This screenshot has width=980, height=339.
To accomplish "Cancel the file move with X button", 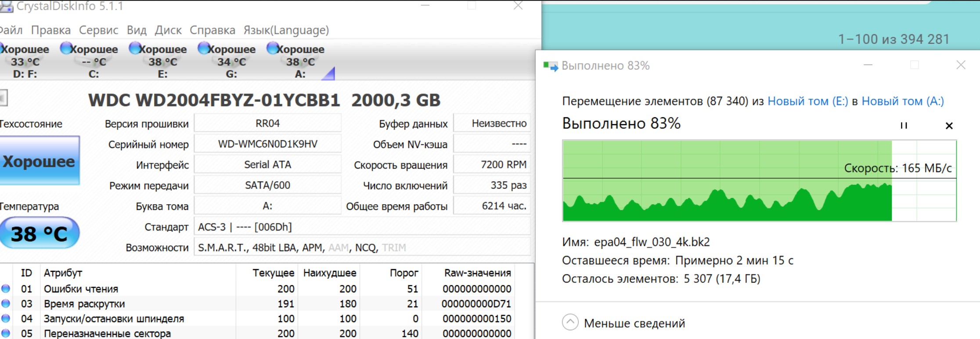I will (x=949, y=126).
